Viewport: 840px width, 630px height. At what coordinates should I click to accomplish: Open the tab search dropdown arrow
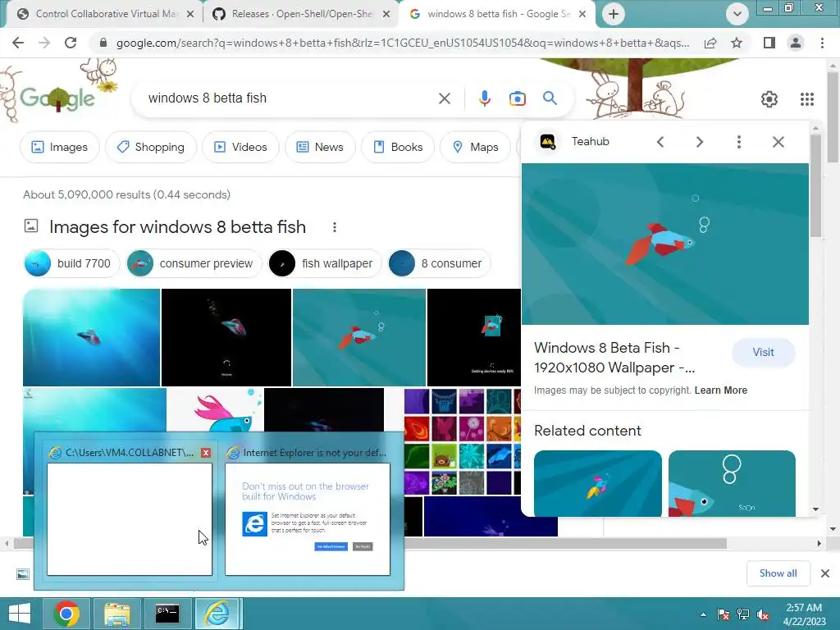coord(737,14)
